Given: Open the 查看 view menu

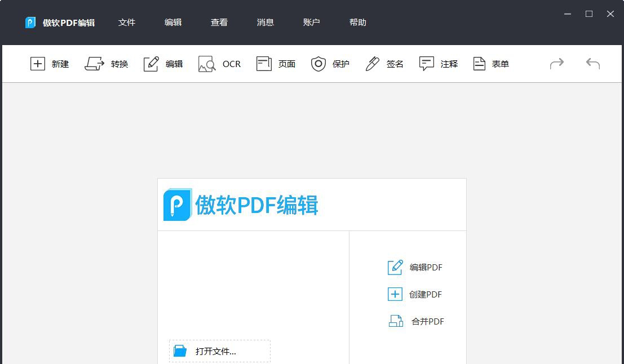Looking at the screenshot, I should pos(219,23).
